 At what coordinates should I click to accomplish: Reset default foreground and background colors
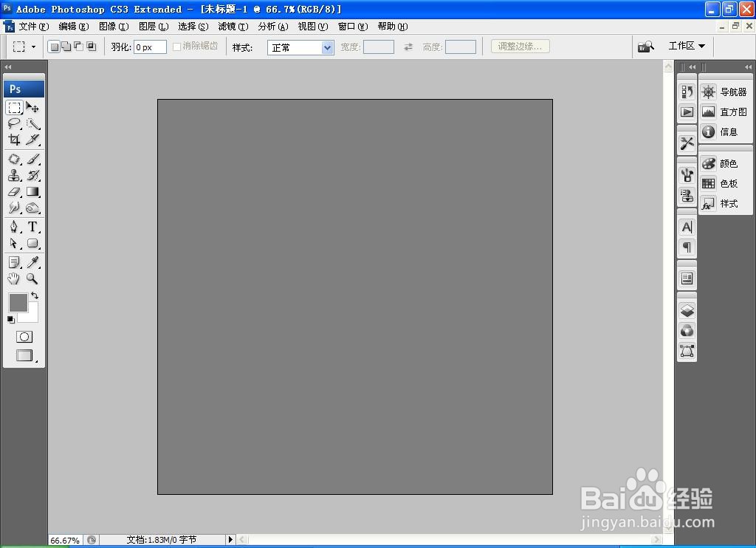11,320
